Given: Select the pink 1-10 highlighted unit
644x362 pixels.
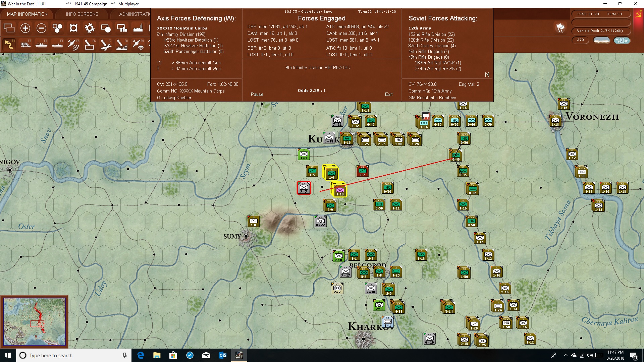Looking at the screenshot, I should click(340, 190).
